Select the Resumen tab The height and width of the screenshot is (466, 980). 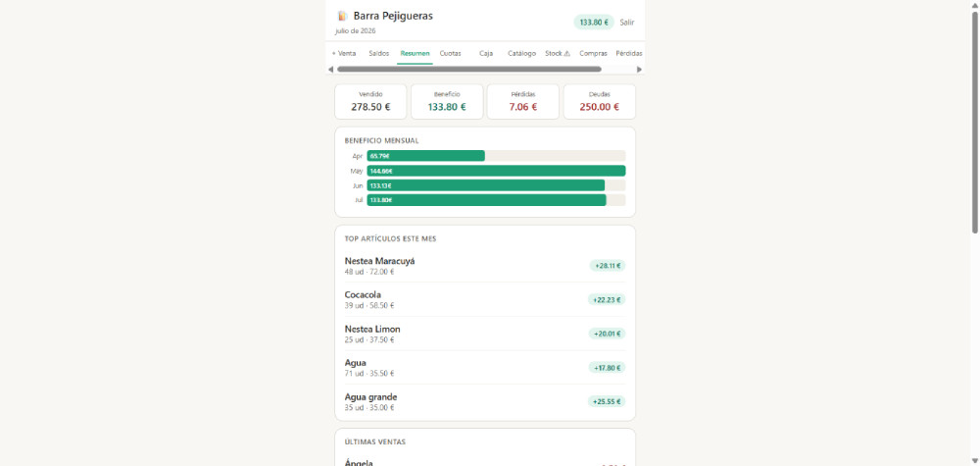click(x=415, y=54)
